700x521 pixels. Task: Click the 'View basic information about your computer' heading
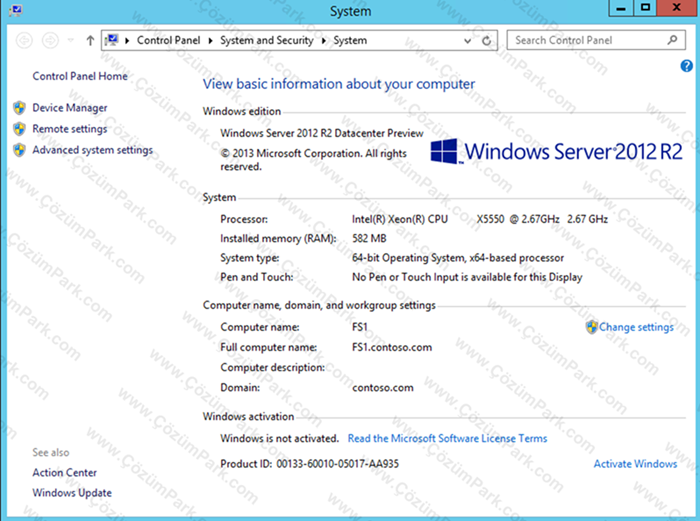[339, 84]
